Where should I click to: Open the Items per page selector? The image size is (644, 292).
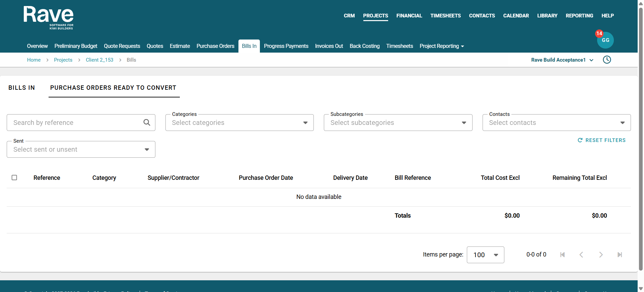(x=485, y=255)
